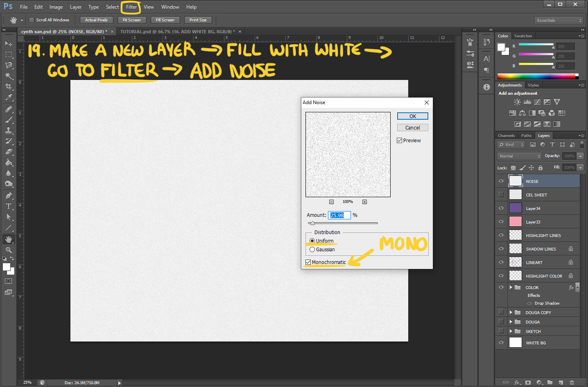Image resolution: width=588 pixels, height=387 pixels.
Task: Select the Pen tool
Action: (x=8, y=196)
